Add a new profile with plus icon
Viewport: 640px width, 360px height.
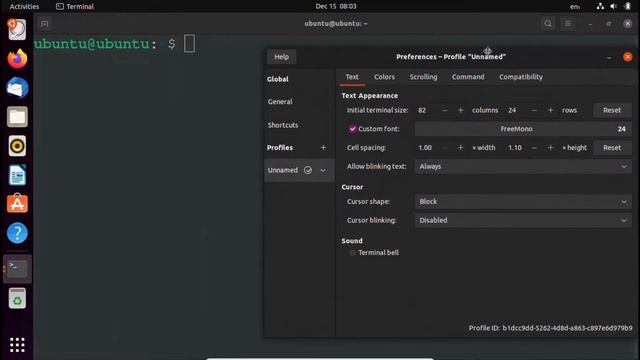pos(323,147)
